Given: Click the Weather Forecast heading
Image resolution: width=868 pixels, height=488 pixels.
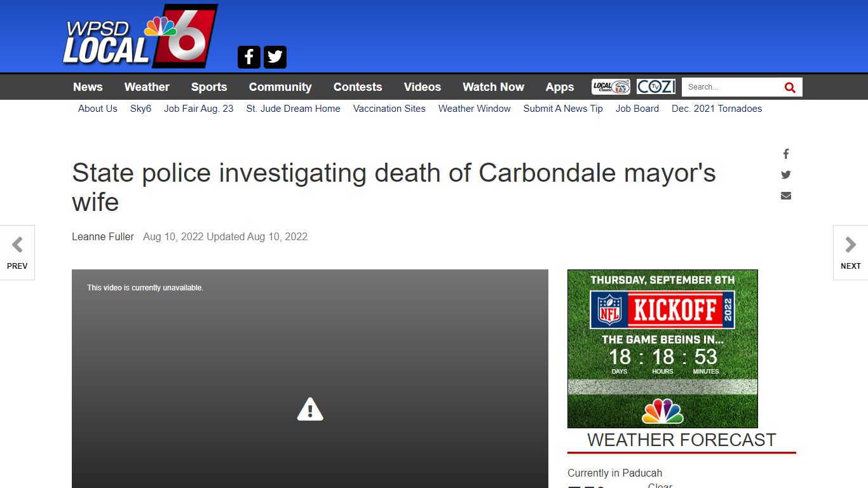Looking at the screenshot, I should point(682,440).
